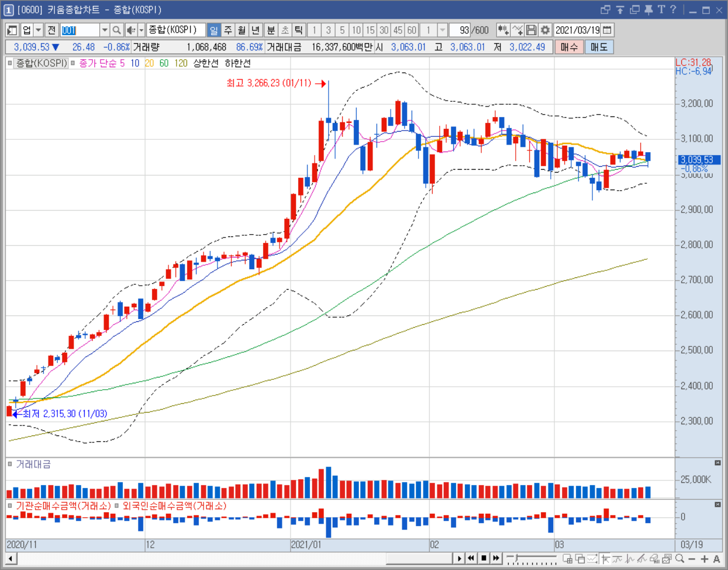The width and height of the screenshot is (728, 570).
Task: Click the crosshair cursor icon in bottom toolbar
Action: (x=605, y=559)
